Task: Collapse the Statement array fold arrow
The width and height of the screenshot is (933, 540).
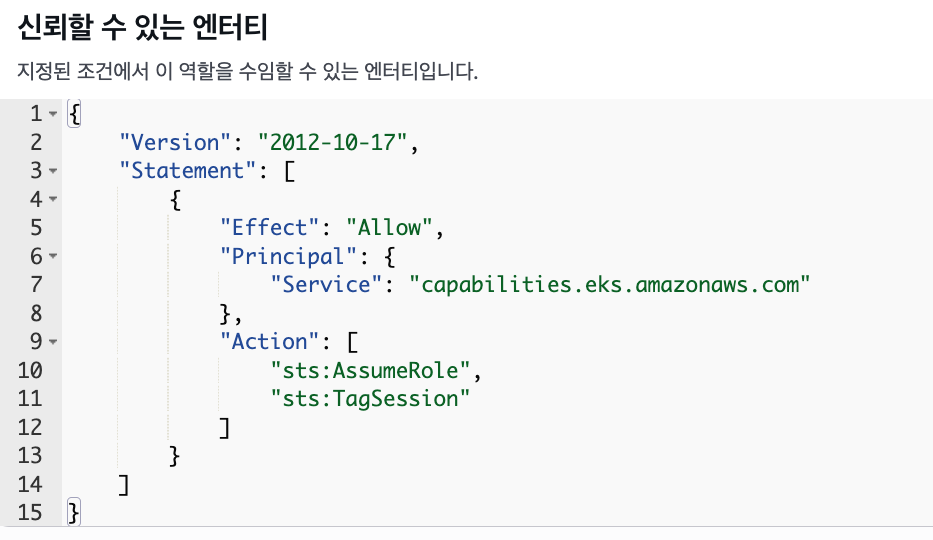Action: pyautogui.click(x=53, y=171)
